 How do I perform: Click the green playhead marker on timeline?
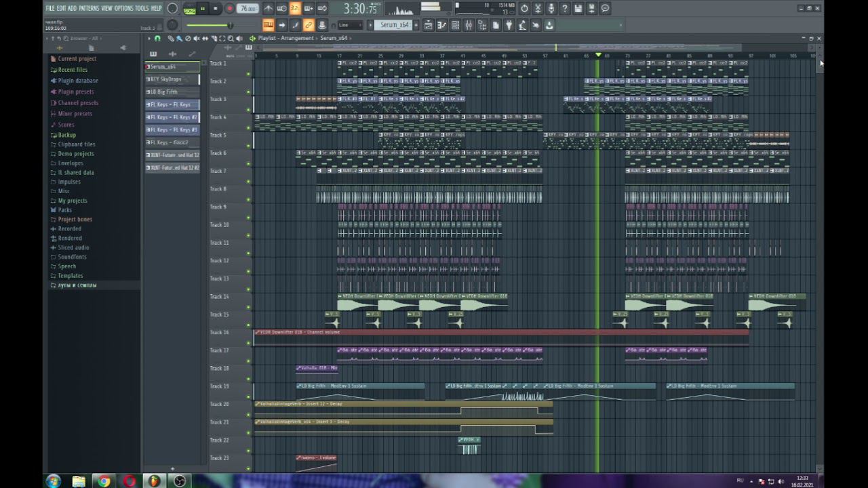tap(598, 55)
